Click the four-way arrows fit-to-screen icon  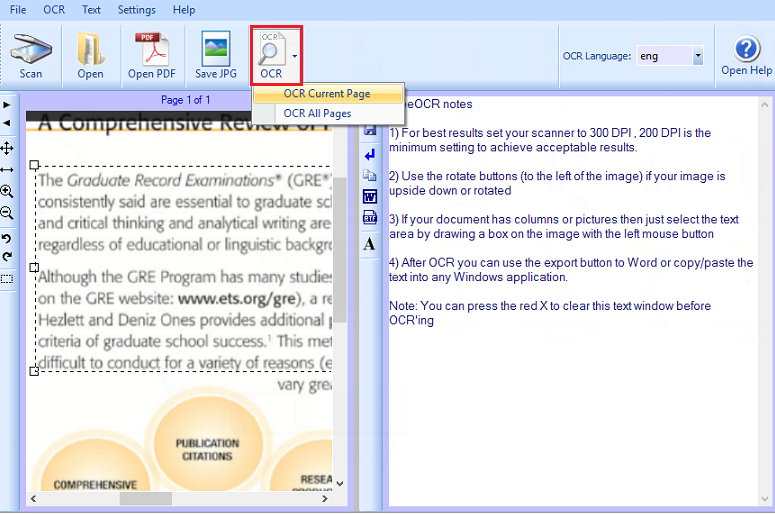pyautogui.click(x=7, y=148)
